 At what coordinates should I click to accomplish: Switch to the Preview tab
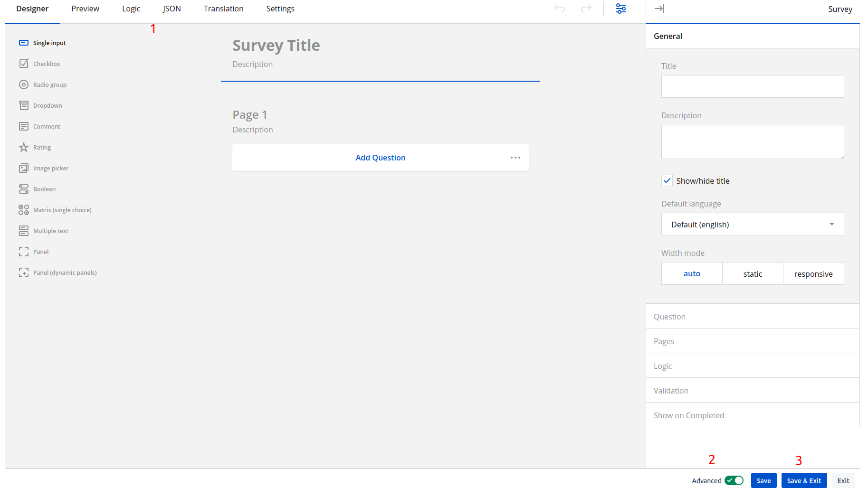pos(85,9)
